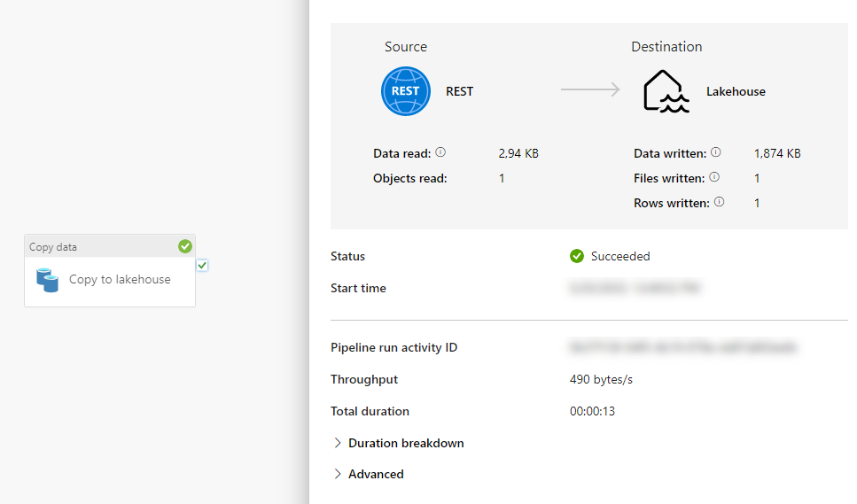Click the Data read info icon
This screenshot has width=857, height=504.
[440, 152]
